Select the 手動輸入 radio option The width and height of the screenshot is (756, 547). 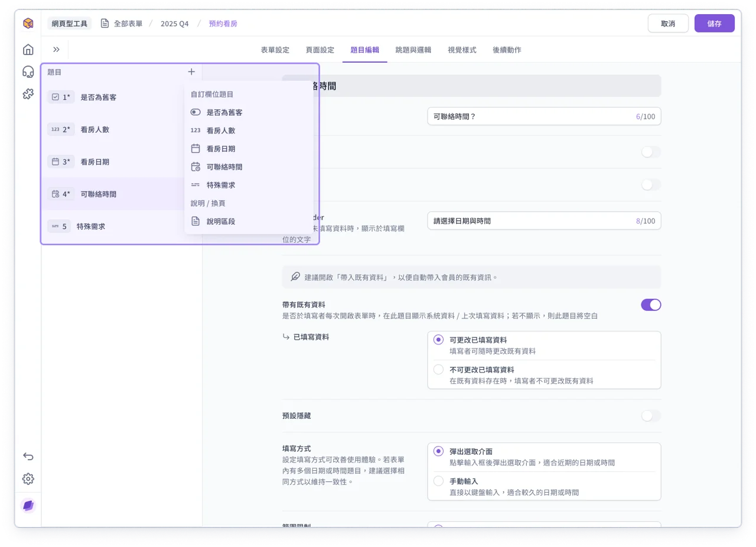pyautogui.click(x=438, y=481)
